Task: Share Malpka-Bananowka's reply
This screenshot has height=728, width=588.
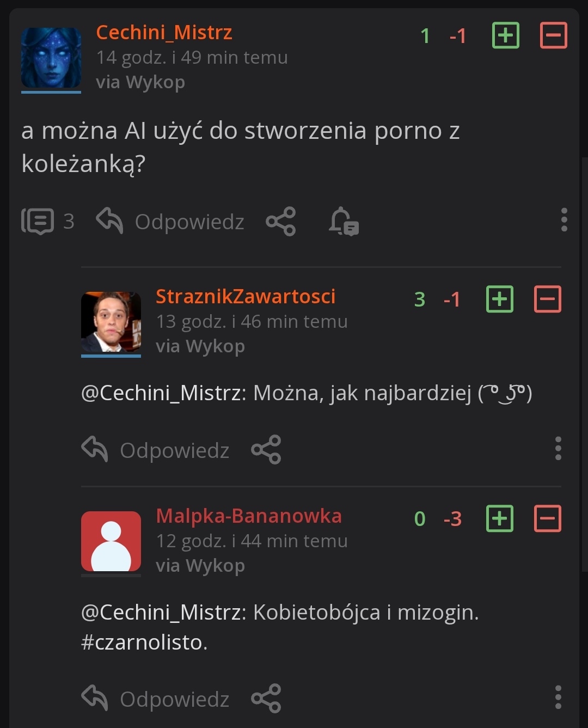Action: pyautogui.click(x=266, y=699)
